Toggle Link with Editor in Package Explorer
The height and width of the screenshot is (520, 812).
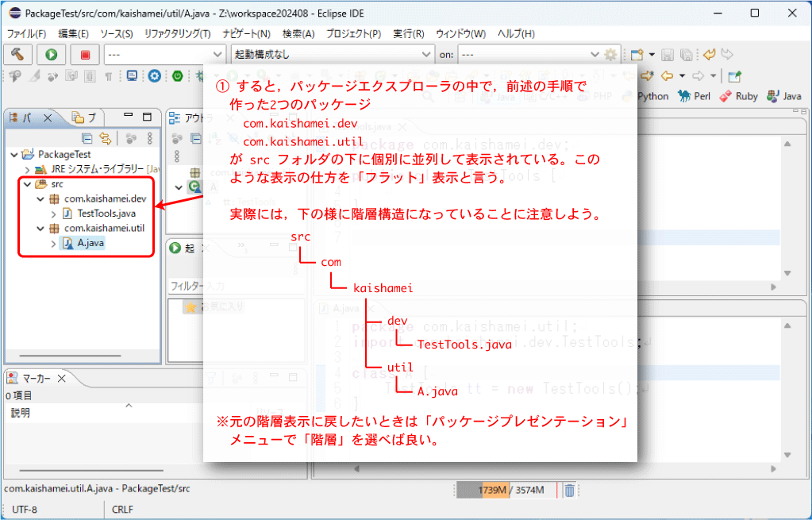coord(106,138)
